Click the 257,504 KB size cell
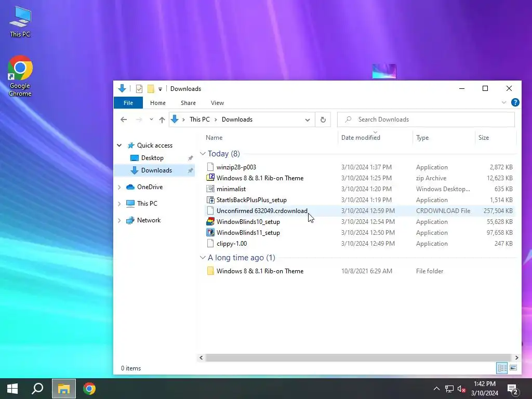532x399 pixels. tap(498, 211)
